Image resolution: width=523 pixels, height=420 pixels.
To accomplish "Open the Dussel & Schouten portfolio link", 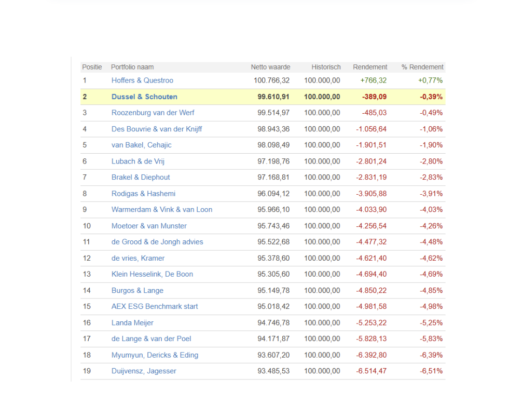I will pyautogui.click(x=144, y=97).
